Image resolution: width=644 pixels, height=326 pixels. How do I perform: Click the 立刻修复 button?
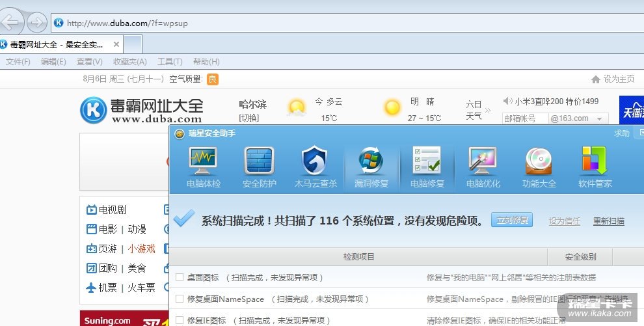(x=512, y=220)
